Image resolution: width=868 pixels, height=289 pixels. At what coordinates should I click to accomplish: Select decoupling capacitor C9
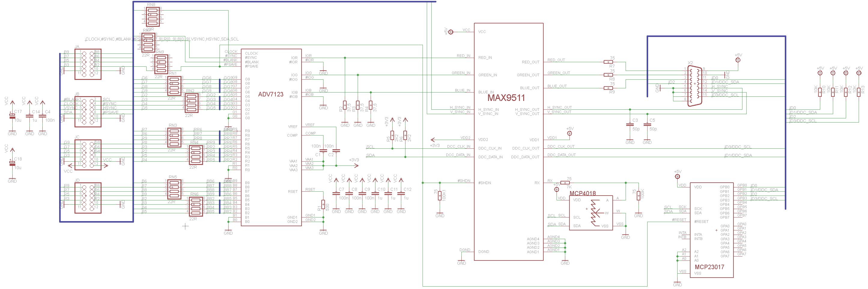pos(362,193)
